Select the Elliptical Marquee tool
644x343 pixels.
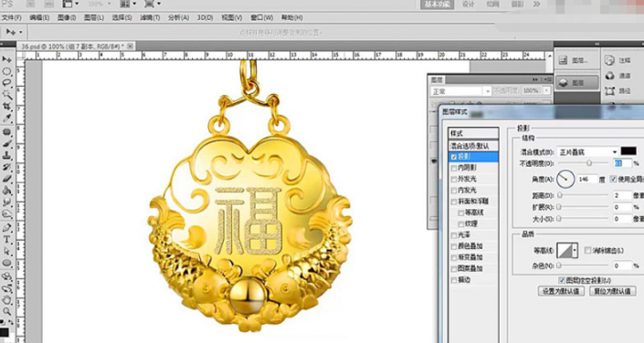point(7,71)
